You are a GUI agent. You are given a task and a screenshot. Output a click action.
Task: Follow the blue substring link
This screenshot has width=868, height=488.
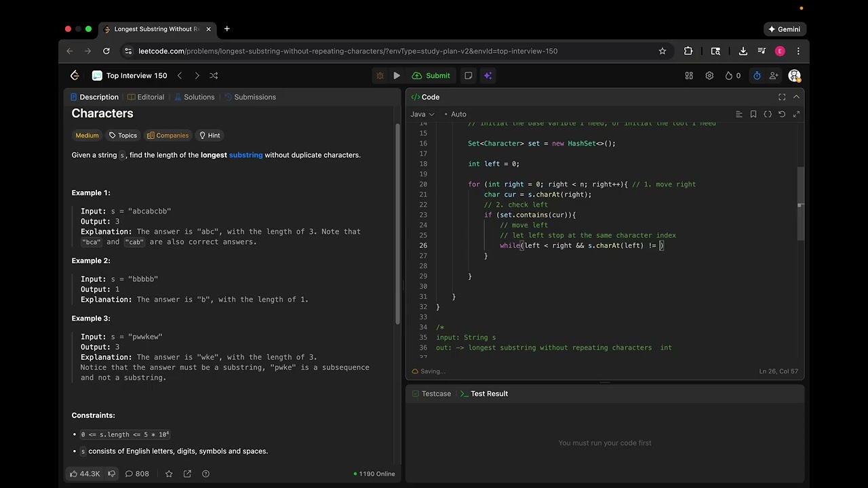coord(245,155)
